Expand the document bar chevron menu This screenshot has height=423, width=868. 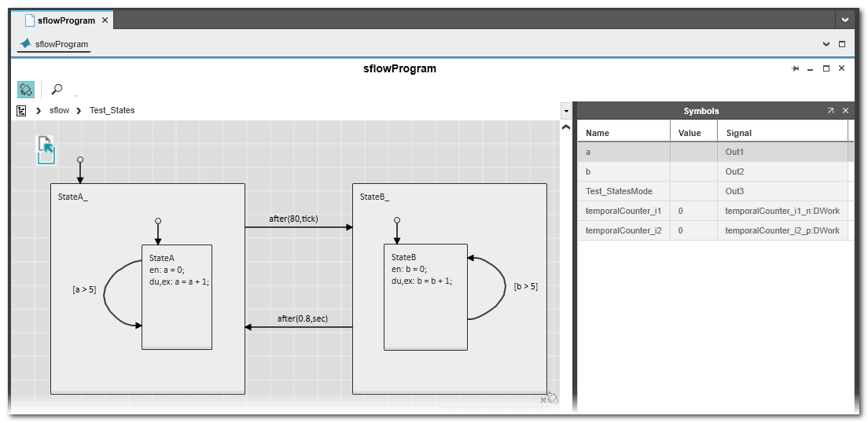pos(826,45)
